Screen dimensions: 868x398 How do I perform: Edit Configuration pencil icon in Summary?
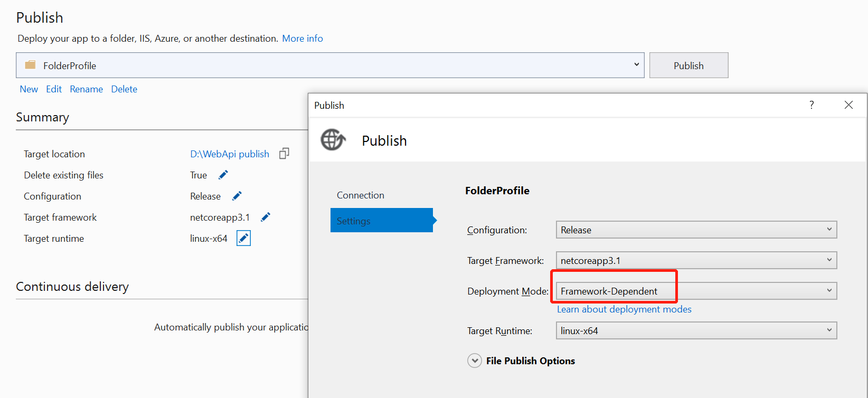click(237, 196)
